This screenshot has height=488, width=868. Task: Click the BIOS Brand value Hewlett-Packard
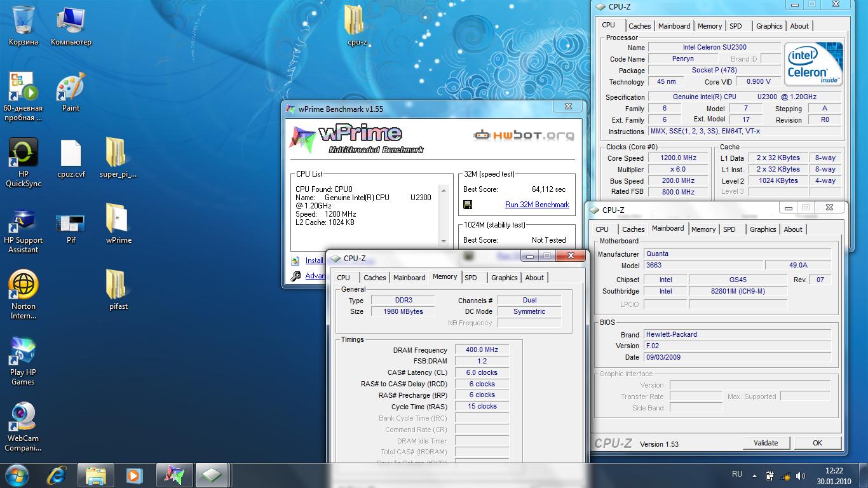click(738, 334)
